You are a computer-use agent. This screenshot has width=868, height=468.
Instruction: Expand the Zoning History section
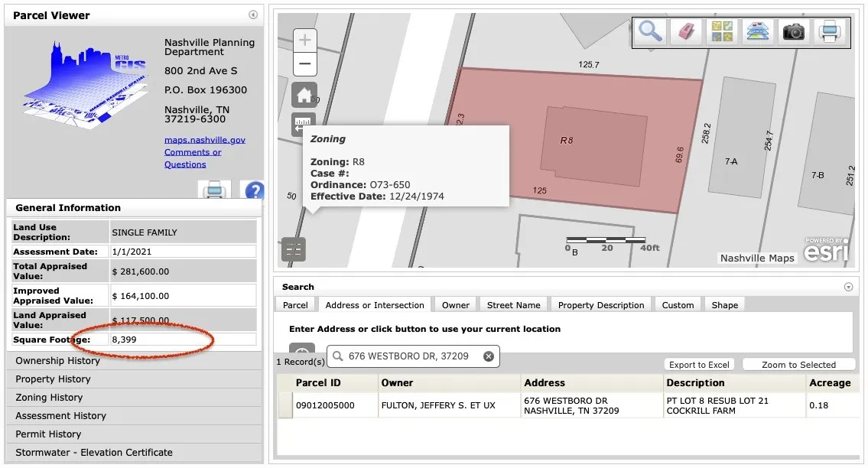pyautogui.click(x=49, y=398)
